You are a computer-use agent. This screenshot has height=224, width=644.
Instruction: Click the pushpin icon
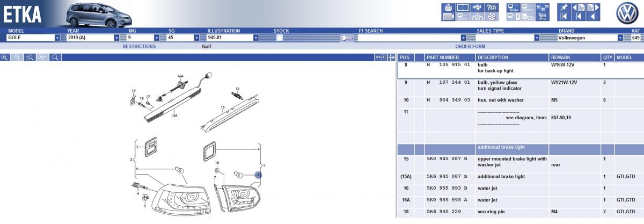point(564,8)
